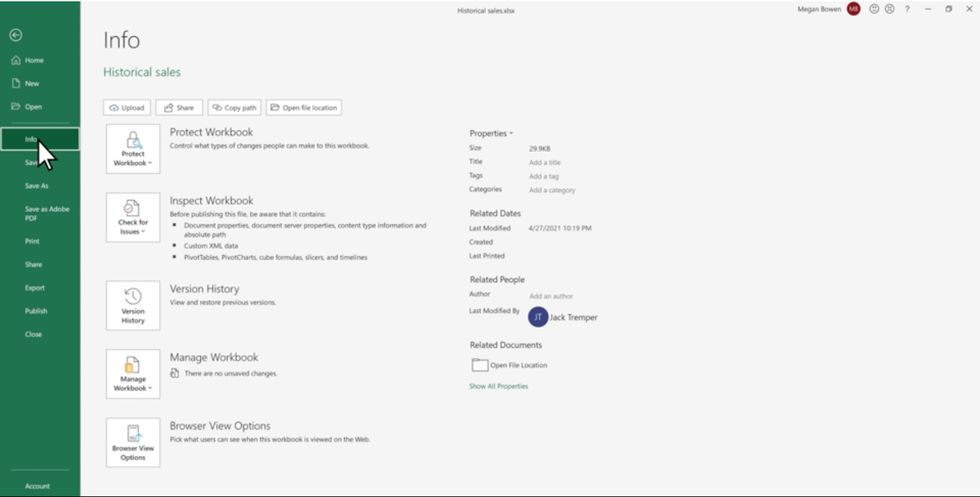Screen dimensions: 980x497
Task: Click the back arrow to return to workbook
Action: [x=16, y=35]
